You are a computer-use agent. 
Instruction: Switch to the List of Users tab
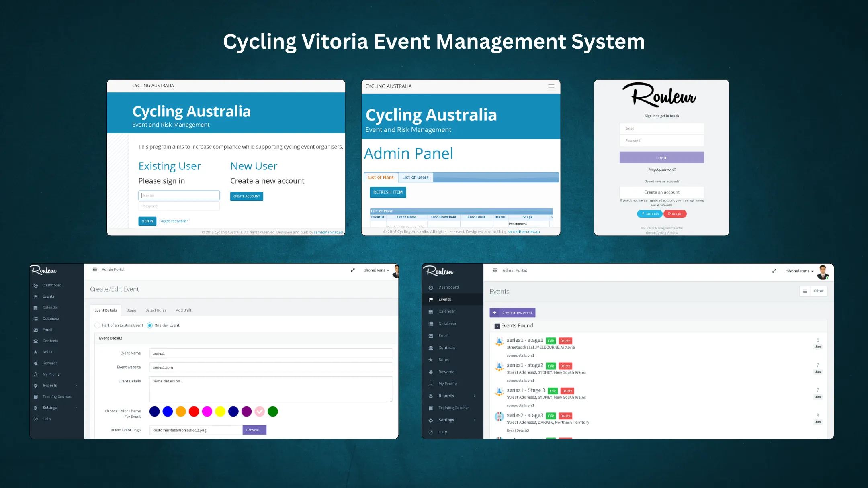(x=415, y=178)
